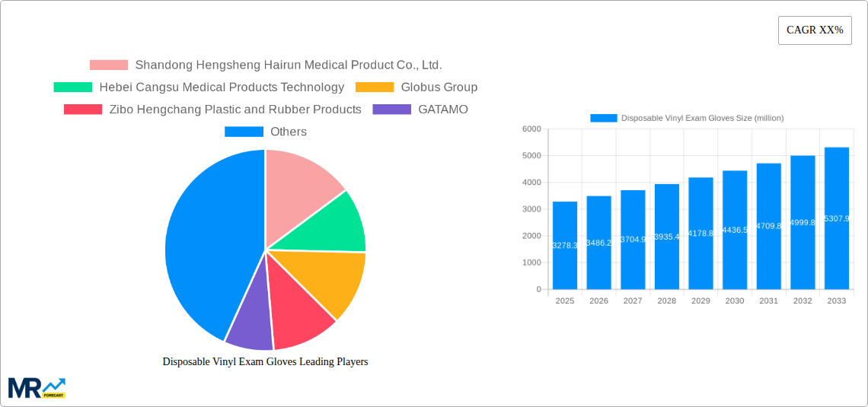Image resolution: width=868 pixels, height=407 pixels.
Task: Click Disposable Vinyl Exam Gloves Size label
Action: 703,118
